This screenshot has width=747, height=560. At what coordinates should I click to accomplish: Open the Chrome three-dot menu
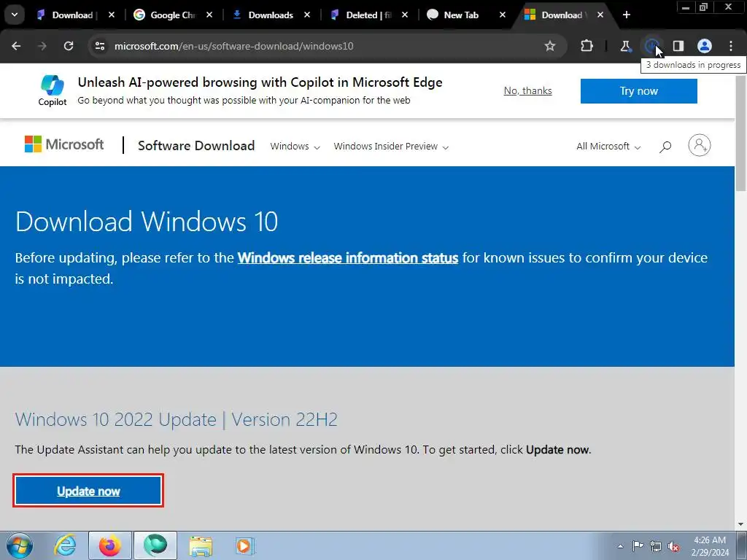[731, 46]
